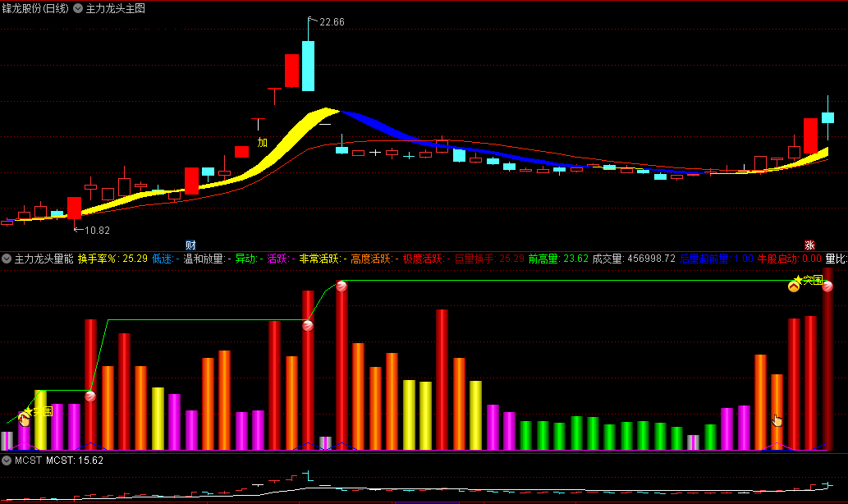This screenshot has height=504, width=848.
Task: Click the 换手率%: 25.29 value
Action: click(112, 259)
